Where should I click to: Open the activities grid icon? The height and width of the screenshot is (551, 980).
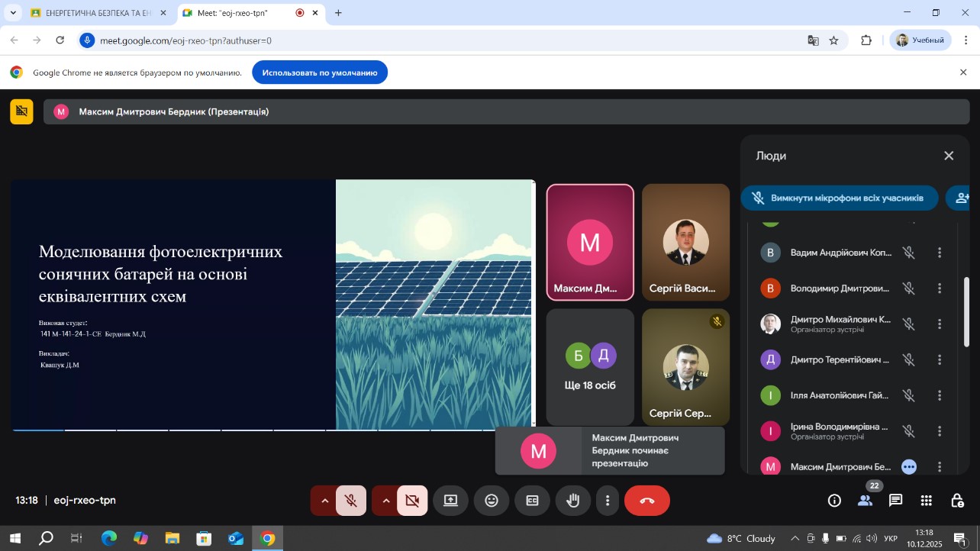point(926,501)
